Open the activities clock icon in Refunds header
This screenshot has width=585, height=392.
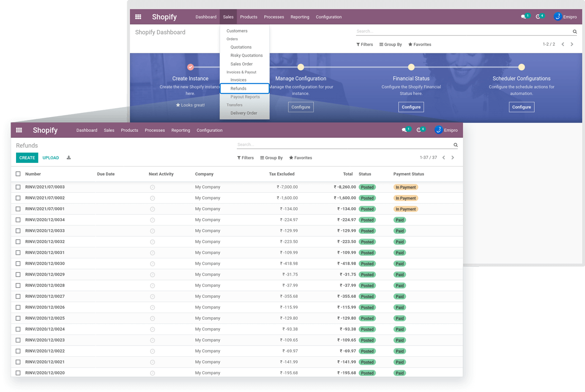click(419, 130)
